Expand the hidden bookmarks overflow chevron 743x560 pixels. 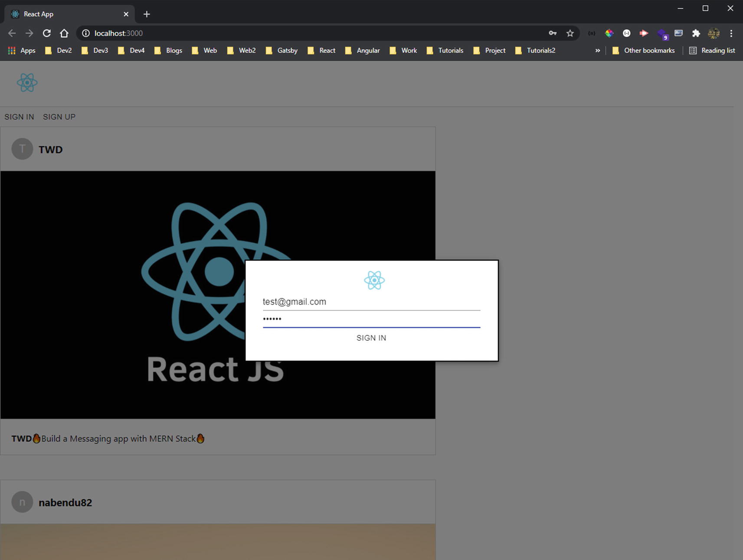click(x=597, y=51)
